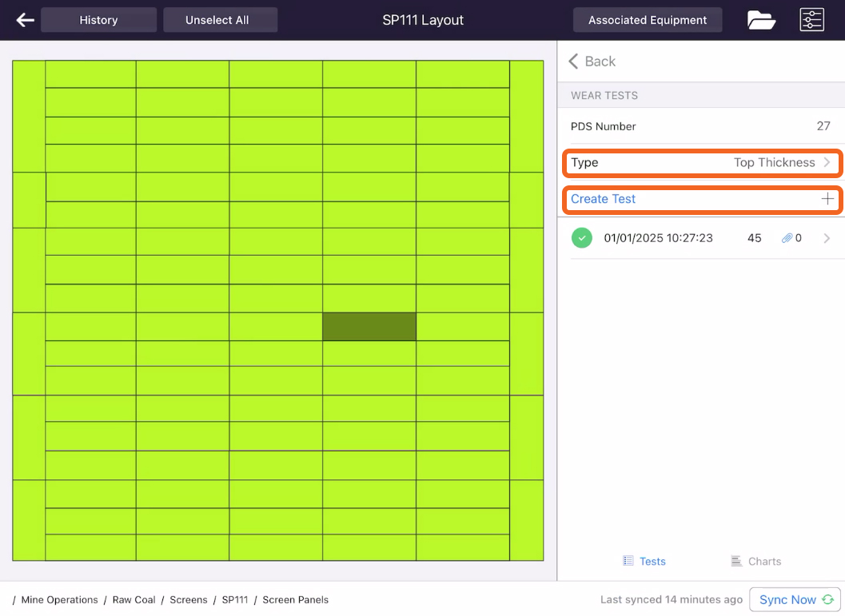The width and height of the screenshot is (845, 616).
Task: Click the green checkmark status icon
Action: click(x=581, y=238)
